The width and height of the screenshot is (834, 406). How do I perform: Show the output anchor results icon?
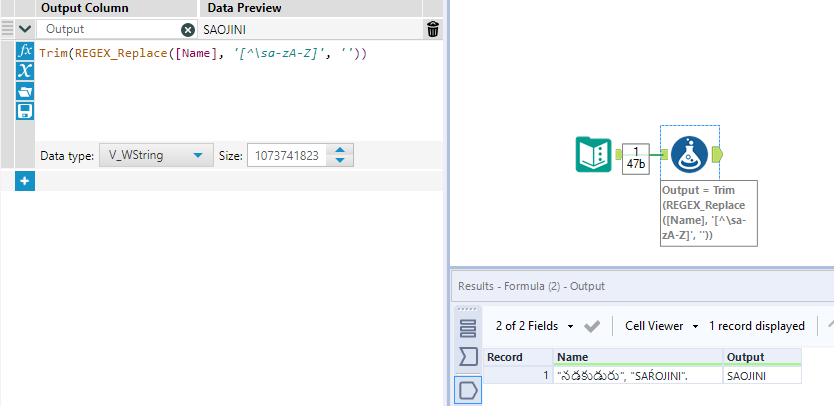[468, 390]
